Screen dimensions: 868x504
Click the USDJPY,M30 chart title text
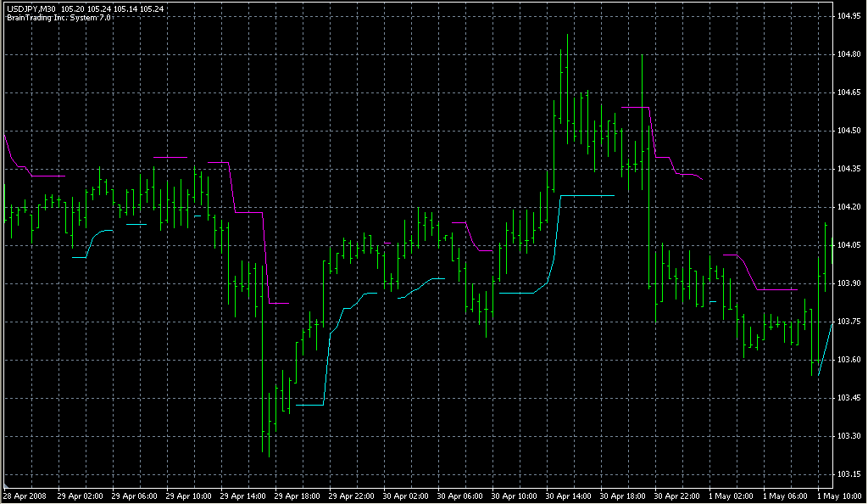31,8
